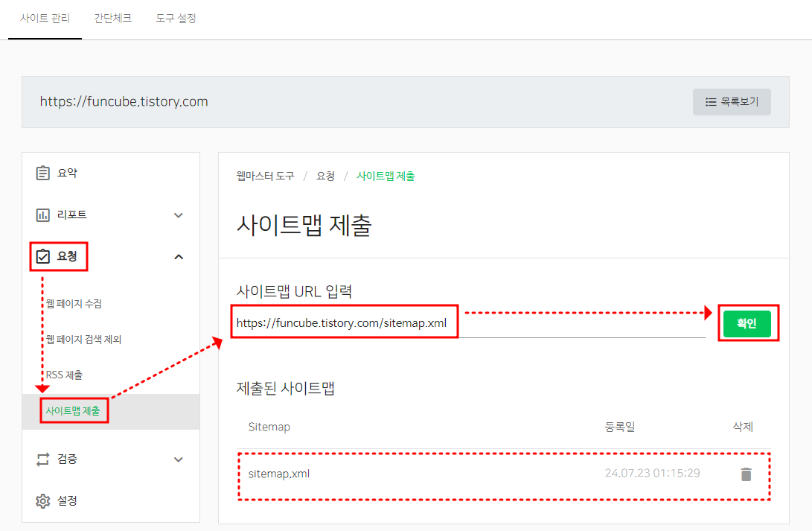Collapse the 요청 section chevron
The width and height of the screenshot is (812, 531).
pyautogui.click(x=179, y=256)
